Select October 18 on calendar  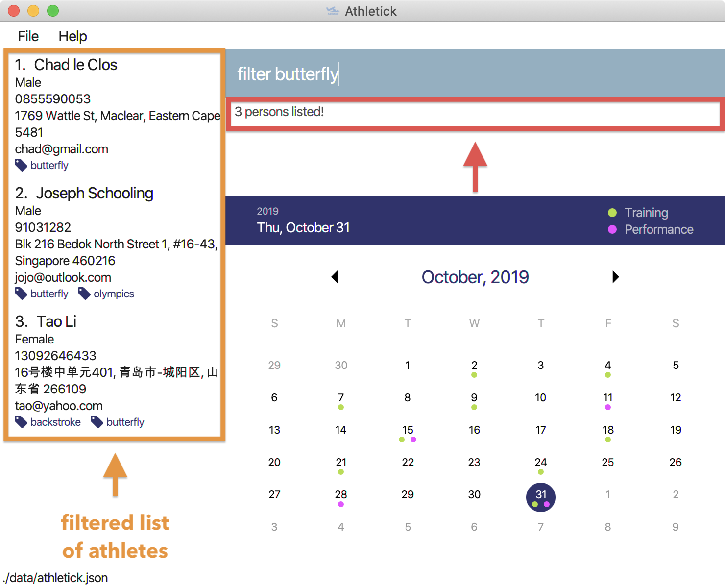pos(608,430)
